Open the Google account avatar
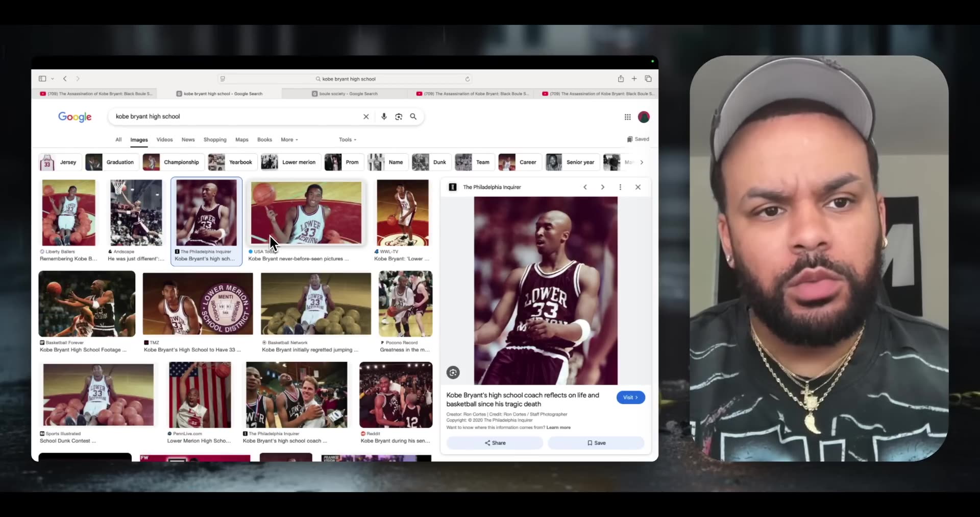Viewport: 980px width, 517px height. (644, 117)
